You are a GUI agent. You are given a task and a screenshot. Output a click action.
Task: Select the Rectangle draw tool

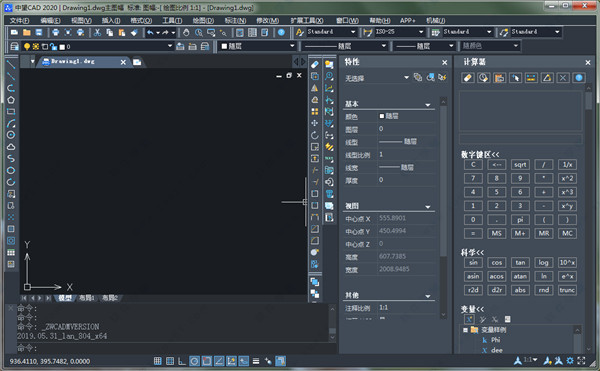[x=11, y=112]
